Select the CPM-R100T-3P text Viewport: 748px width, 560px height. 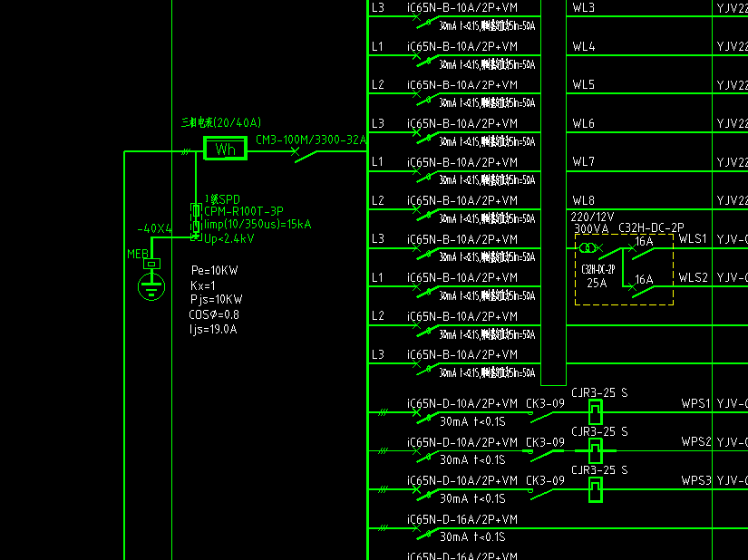point(244,211)
